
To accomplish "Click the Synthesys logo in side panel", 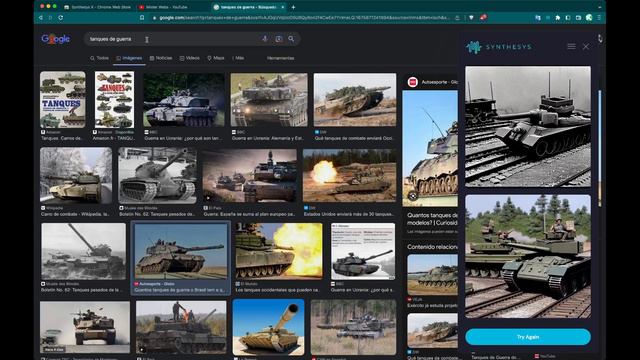I will 498,47.
